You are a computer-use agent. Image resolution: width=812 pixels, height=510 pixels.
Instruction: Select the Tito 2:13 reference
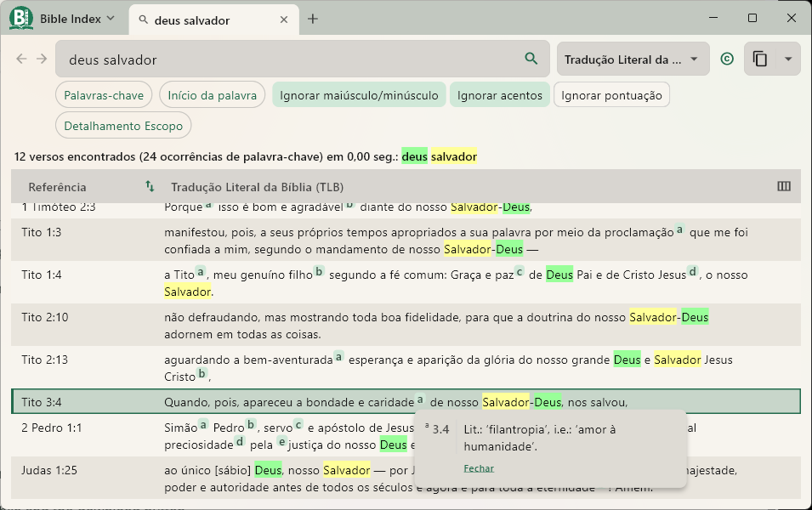[44, 360]
